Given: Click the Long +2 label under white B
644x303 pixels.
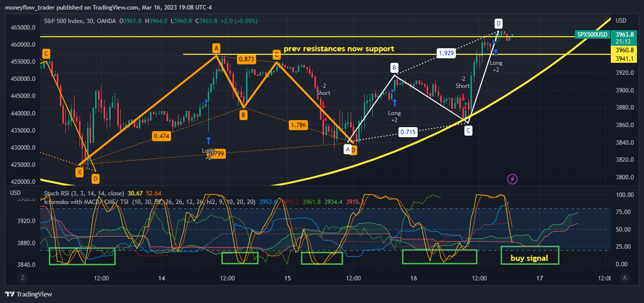Looking at the screenshot, I should [x=394, y=117].
